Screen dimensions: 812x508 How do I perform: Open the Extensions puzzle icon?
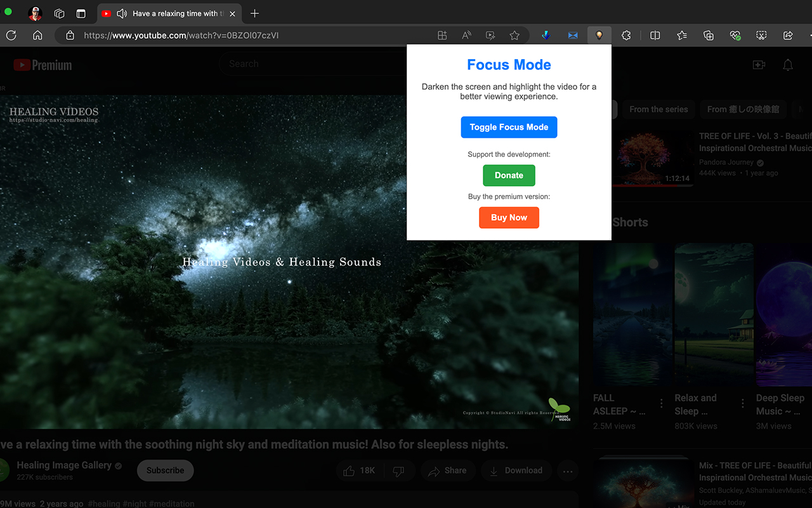point(626,36)
